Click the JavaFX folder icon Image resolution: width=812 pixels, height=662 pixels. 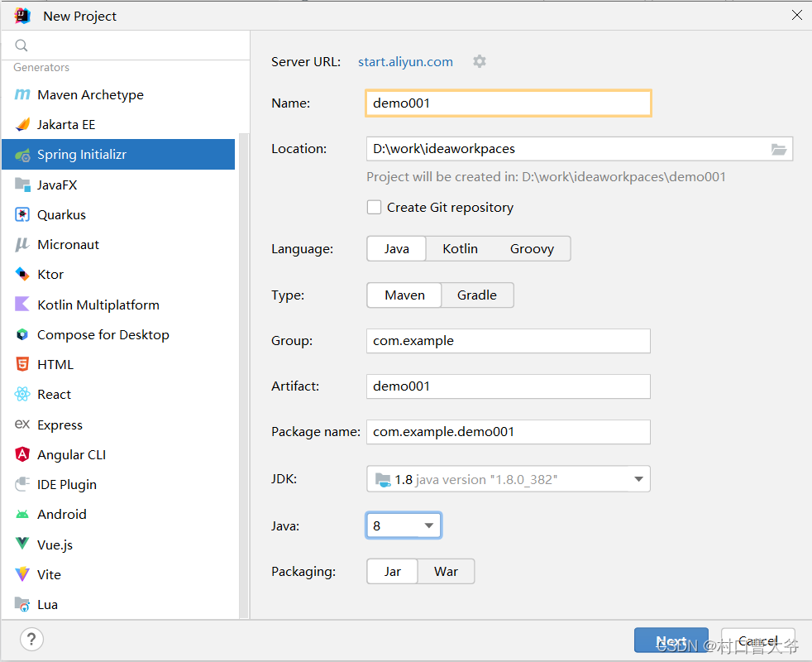point(22,185)
